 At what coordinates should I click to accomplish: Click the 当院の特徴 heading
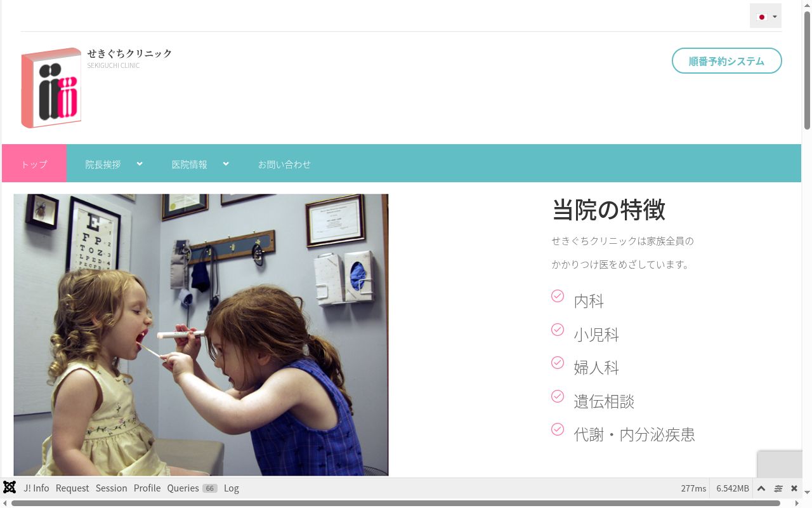[x=609, y=210]
